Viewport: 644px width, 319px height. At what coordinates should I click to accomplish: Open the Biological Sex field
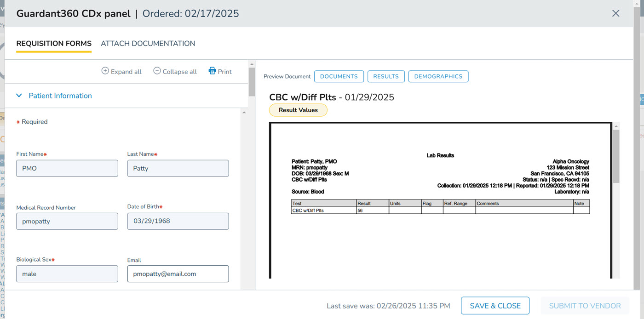[x=67, y=274]
